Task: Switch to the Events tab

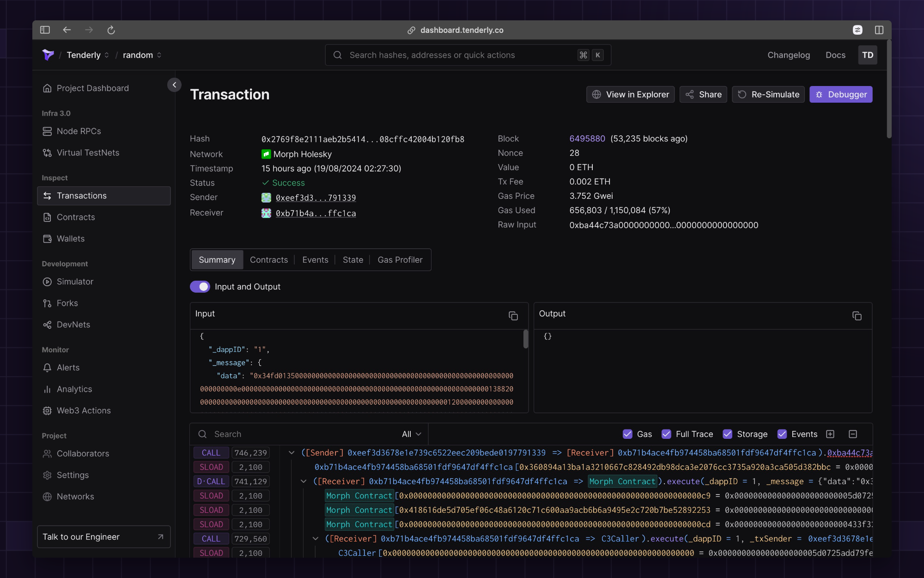Action: tap(315, 260)
